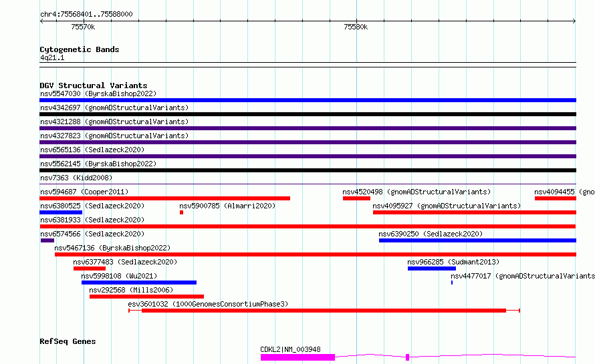The image size is (595, 364).
Task: Click 75580k ruler position
Action: click(356, 27)
